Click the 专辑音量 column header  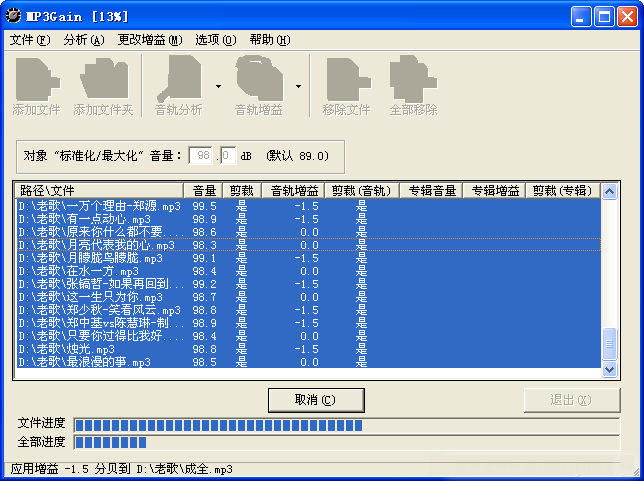point(431,191)
